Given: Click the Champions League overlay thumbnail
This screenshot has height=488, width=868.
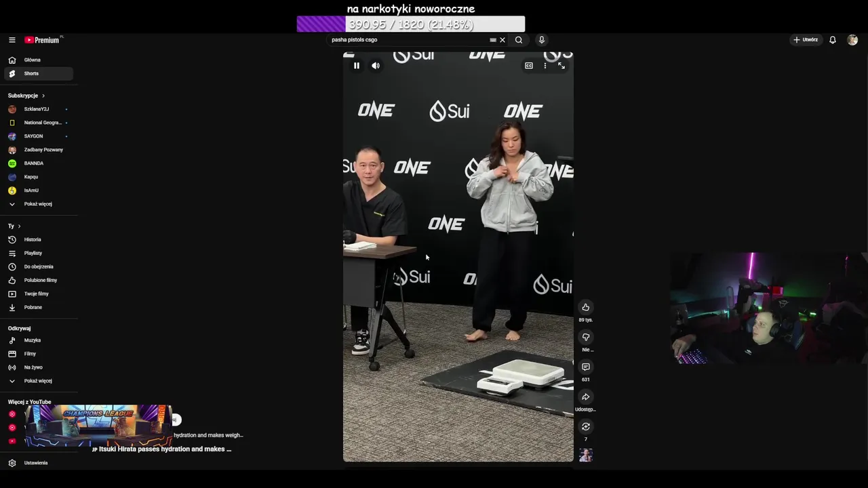Looking at the screenshot, I should [99, 426].
